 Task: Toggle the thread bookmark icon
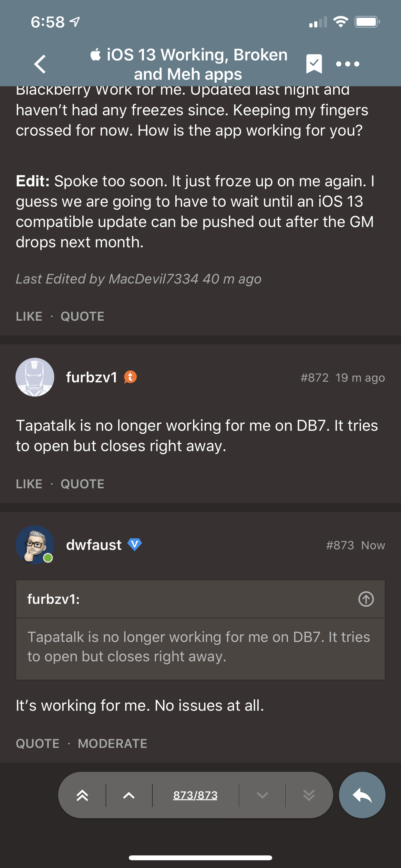314,64
